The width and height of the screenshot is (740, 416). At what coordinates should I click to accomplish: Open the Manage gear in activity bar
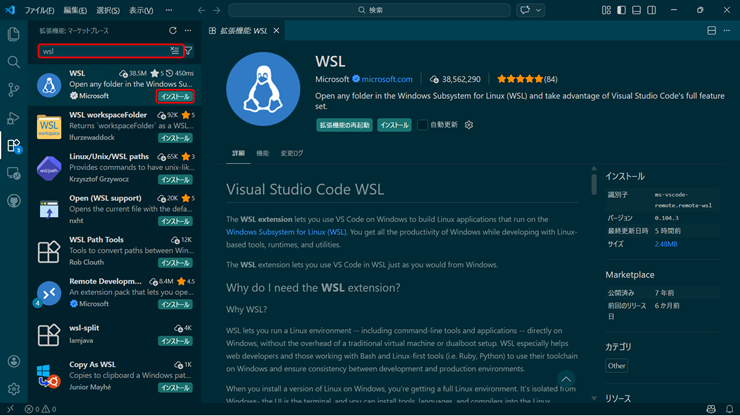[x=14, y=389]
